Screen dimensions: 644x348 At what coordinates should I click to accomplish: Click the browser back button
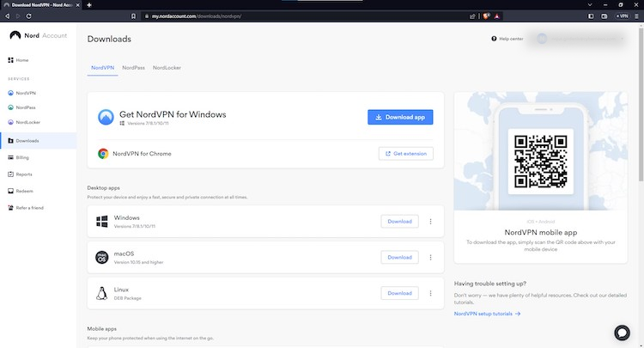click(8, 16)
